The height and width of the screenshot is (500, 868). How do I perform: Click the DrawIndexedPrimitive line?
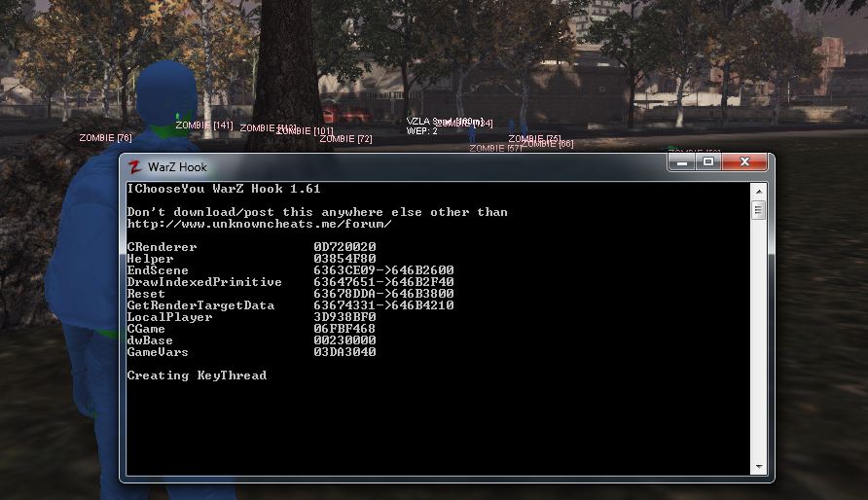click(204, 282)
